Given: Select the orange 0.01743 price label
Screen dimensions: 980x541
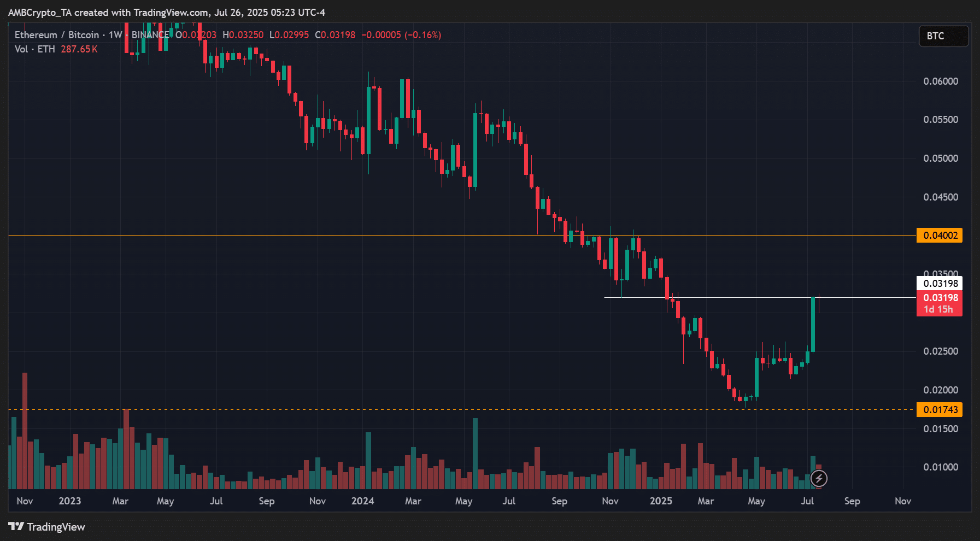Looking at the screenshot, I should pyautogui.click(x=940, y=410).
